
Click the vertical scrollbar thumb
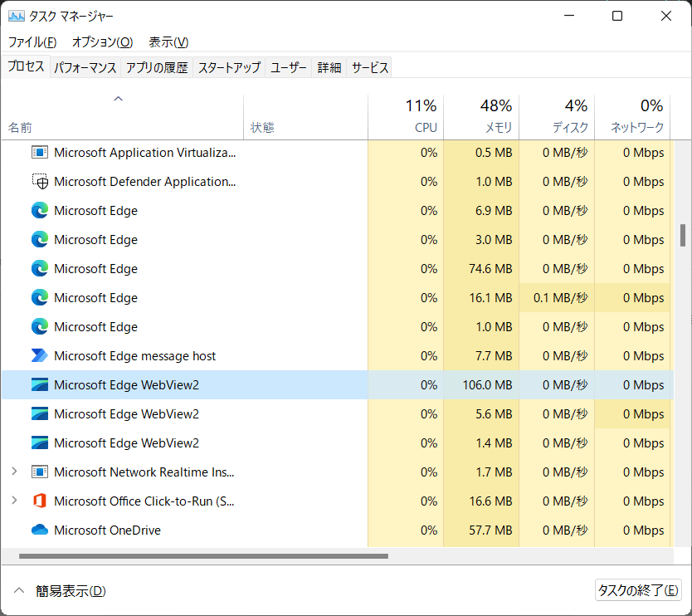click(683, 236)
